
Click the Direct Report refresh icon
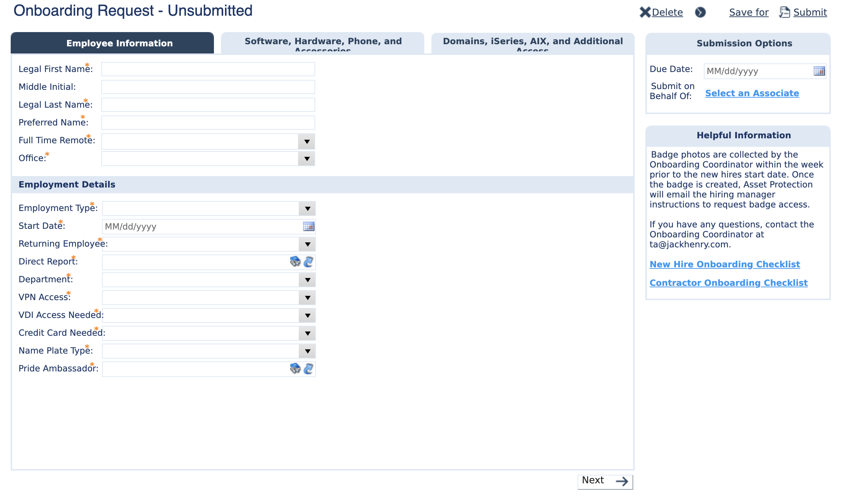click(308, 262)
